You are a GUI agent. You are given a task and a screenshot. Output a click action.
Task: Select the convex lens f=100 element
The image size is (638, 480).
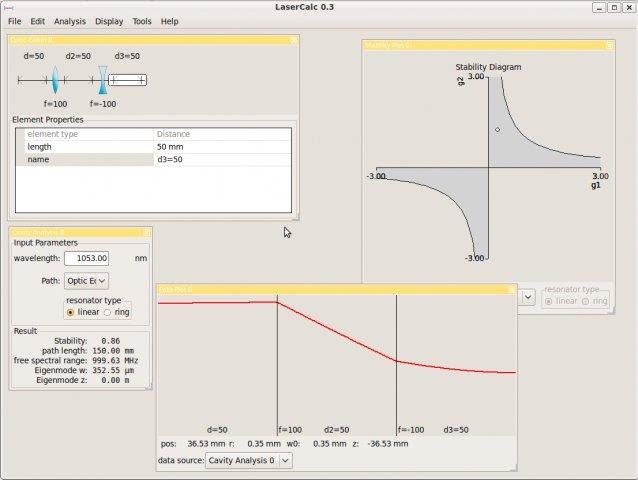click(x=55, y=79)
